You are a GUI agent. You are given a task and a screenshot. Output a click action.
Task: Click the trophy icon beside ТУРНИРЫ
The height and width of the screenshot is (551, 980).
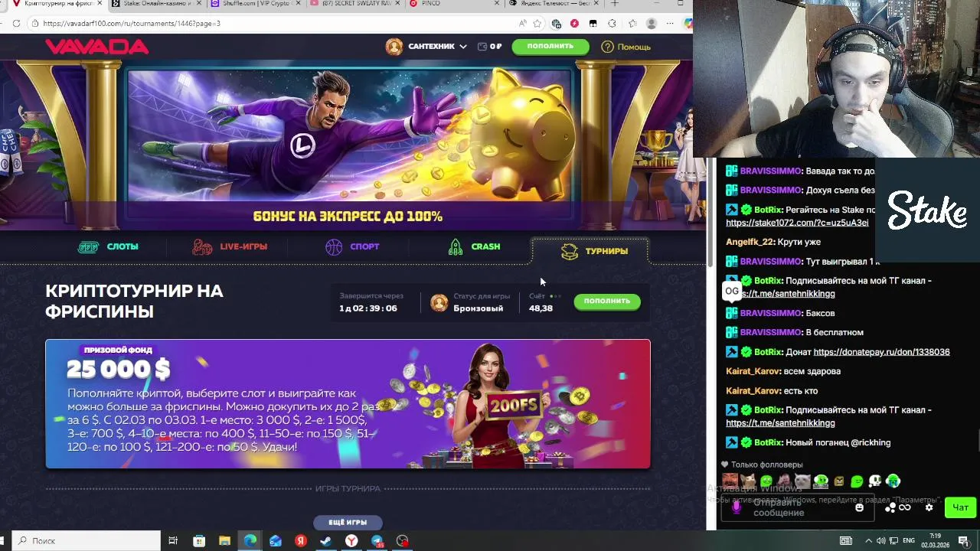[569, 251]
